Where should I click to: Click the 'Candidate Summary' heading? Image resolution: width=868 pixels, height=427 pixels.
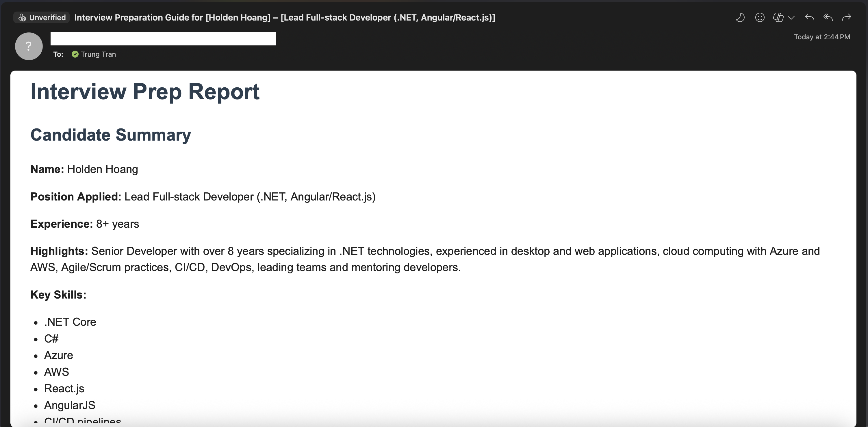pyautogui.click(x=110, y=135)
